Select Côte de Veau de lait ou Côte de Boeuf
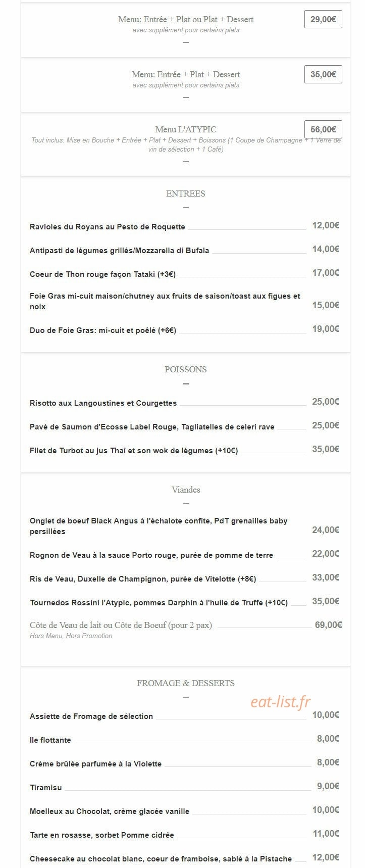Viewport: 365px width, 868px height. pos(121,625)
